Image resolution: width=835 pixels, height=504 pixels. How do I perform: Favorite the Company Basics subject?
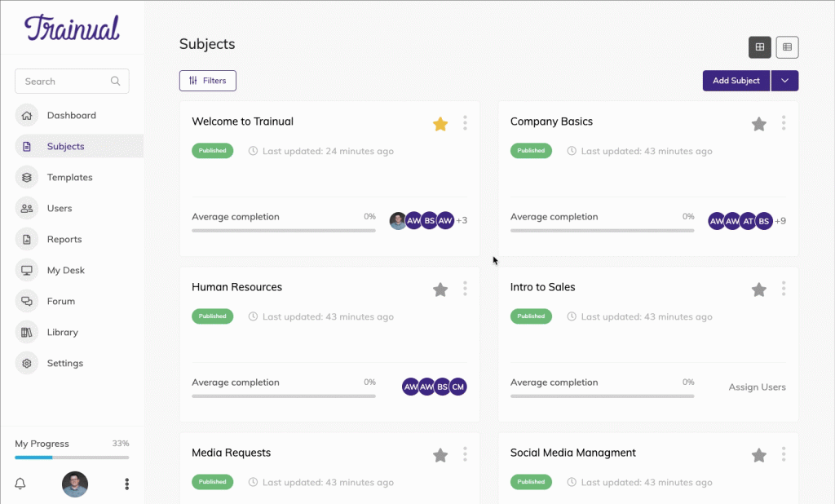759,123
